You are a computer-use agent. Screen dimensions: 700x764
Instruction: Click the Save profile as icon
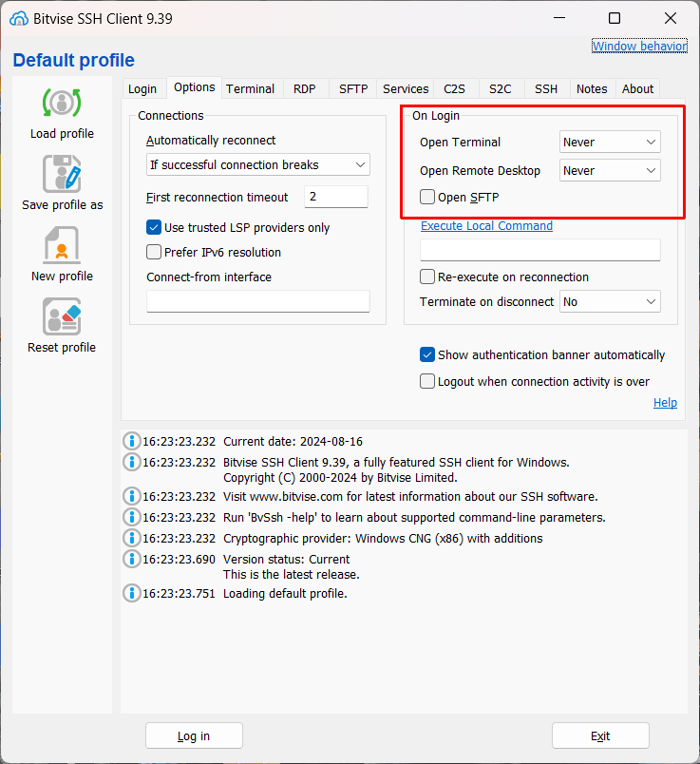click(x=62, y=174)
